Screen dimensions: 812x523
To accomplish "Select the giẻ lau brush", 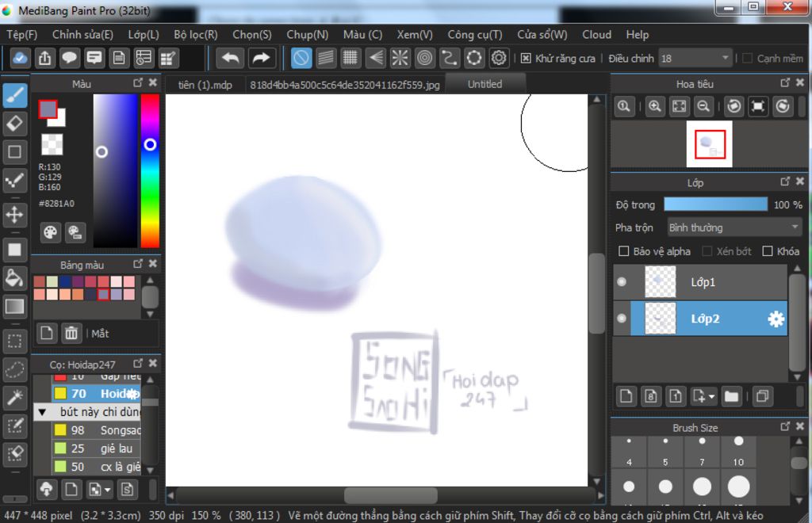I will tap(96, 449).
